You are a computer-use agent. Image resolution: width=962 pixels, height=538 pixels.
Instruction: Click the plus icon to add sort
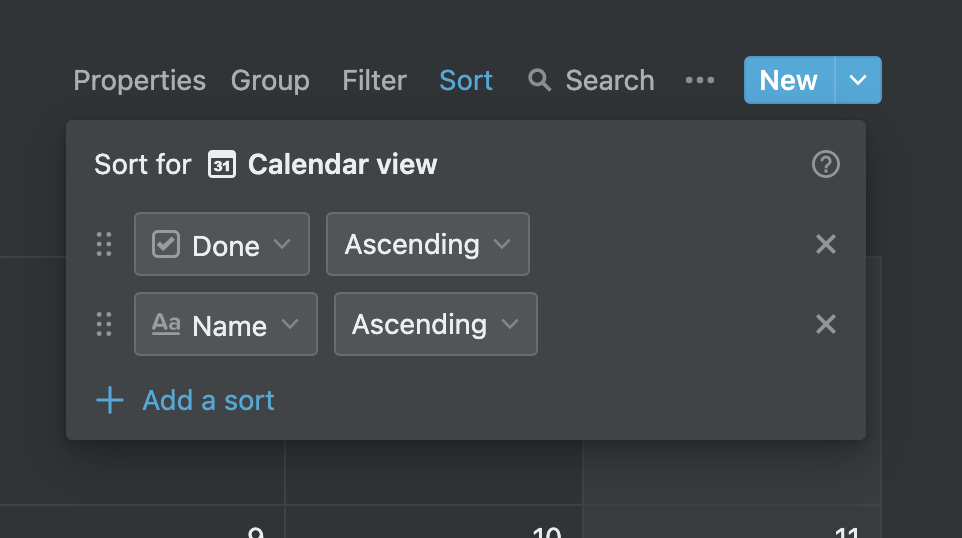point(110,400)
